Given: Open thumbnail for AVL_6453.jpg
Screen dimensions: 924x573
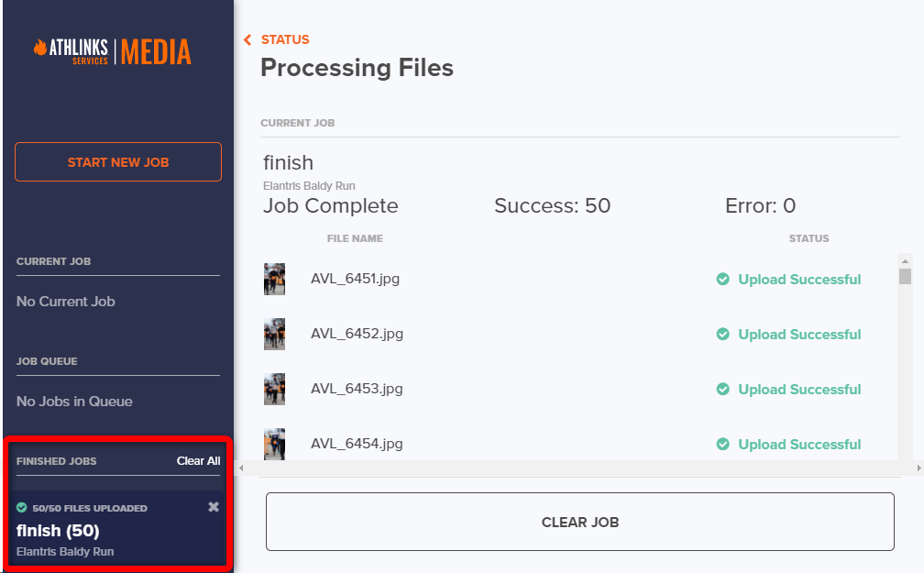Looking at the screenshot, I should (x=274, y=389).
